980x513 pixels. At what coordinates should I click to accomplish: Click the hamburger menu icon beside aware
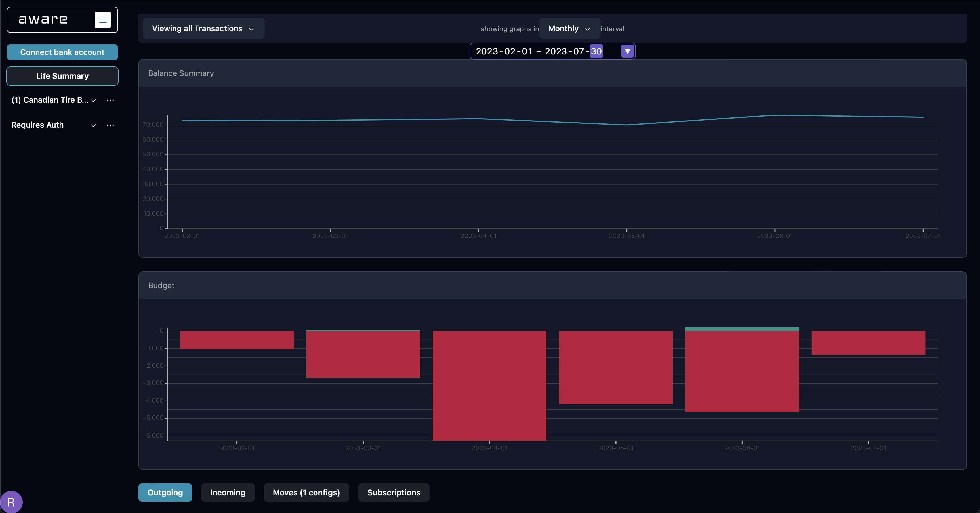point(102,20)
